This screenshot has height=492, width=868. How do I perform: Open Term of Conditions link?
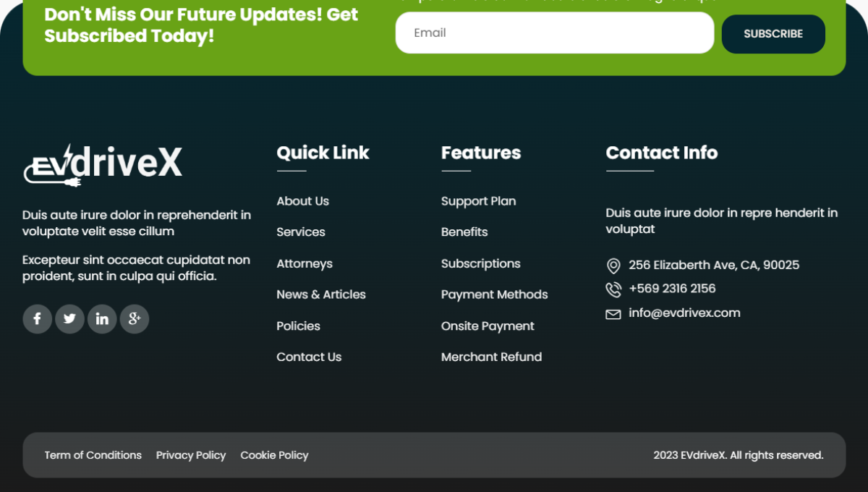point(93,455)
